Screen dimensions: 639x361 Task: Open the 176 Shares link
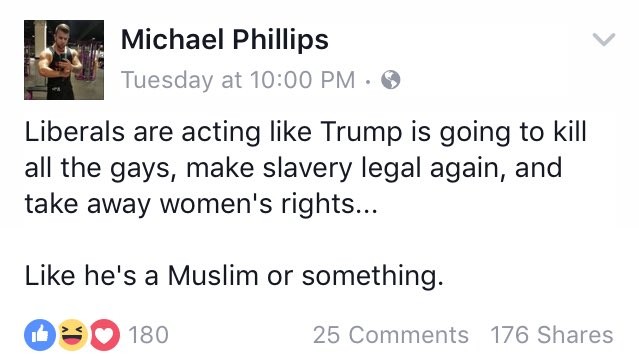point(552,335)
